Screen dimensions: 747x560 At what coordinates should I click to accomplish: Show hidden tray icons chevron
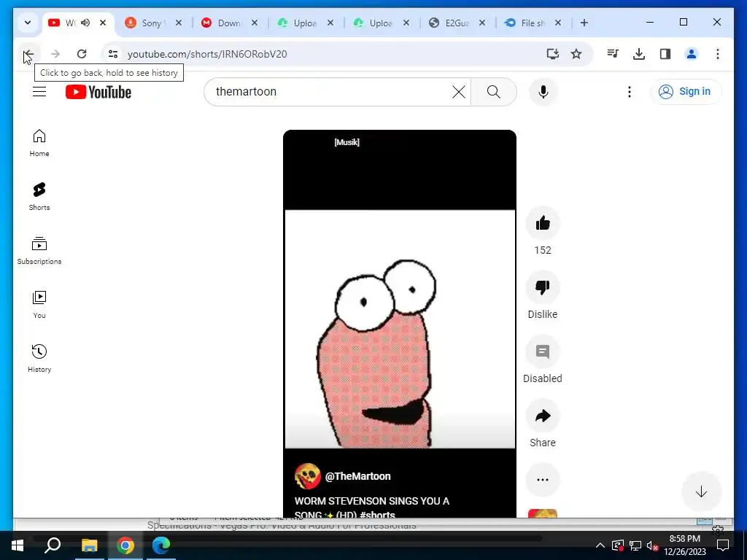600,545
